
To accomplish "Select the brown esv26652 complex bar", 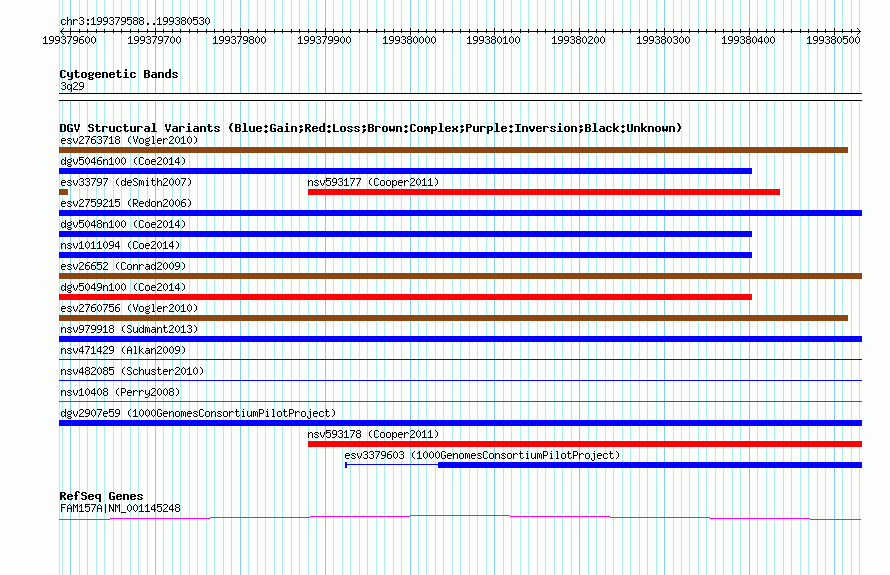I will [x=460, y=276].
